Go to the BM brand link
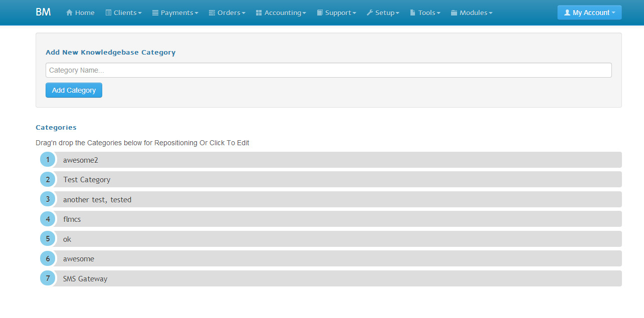 pos(43,12)
